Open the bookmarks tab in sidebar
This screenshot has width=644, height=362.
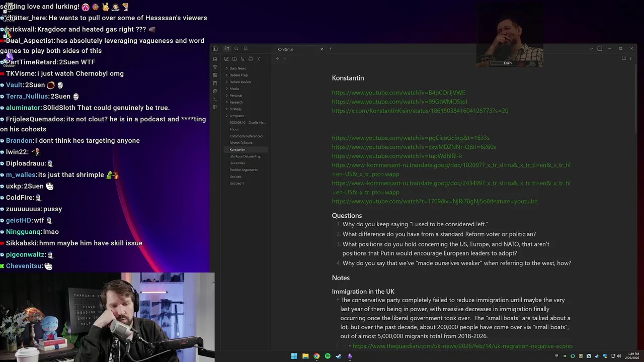pyautogui.click(x=246, y=49)
